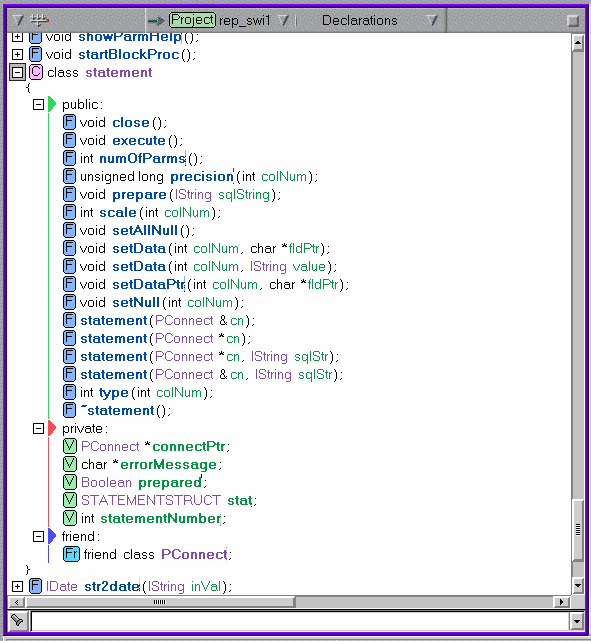
Task: Click the variable icon beside connectPtr
Action: pos(70,446)
